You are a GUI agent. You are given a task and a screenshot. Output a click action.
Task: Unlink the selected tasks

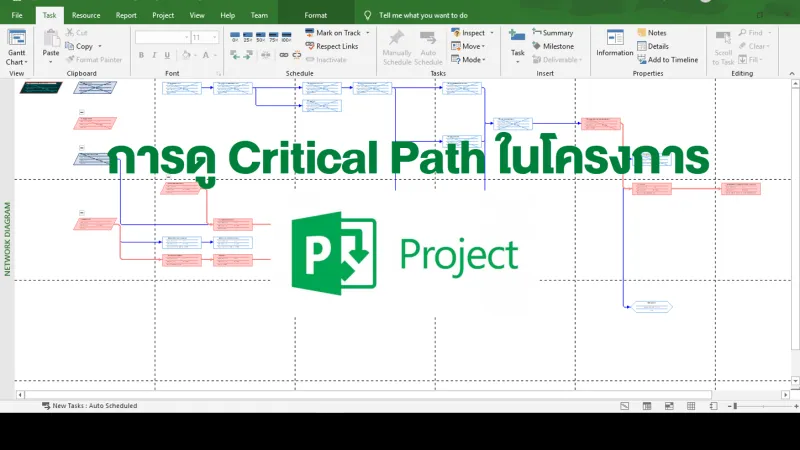pos(296,55)
